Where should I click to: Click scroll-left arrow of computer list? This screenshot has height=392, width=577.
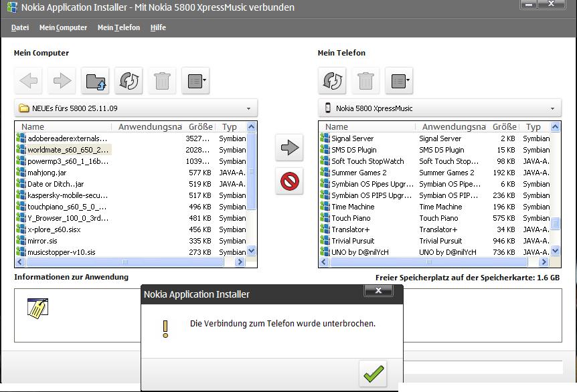(20, 262)
